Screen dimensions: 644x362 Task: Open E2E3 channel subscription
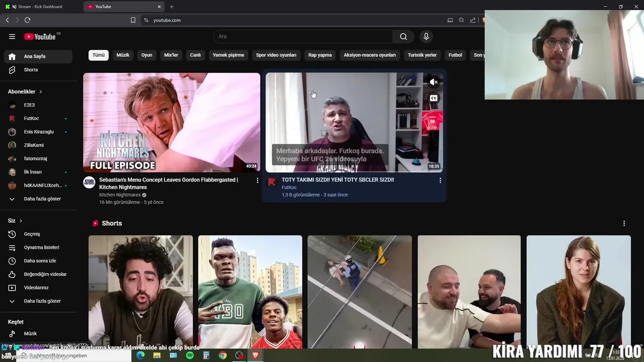[x=38, y=105]
